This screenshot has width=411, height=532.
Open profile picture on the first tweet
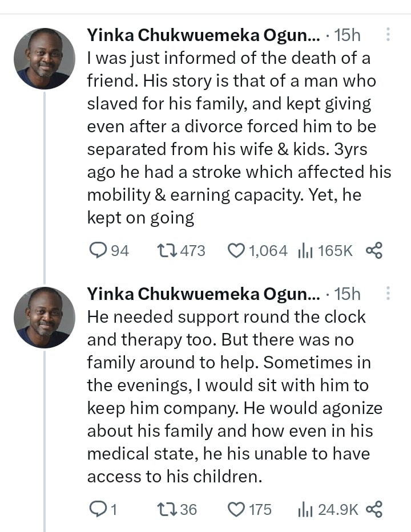point(45,59)
